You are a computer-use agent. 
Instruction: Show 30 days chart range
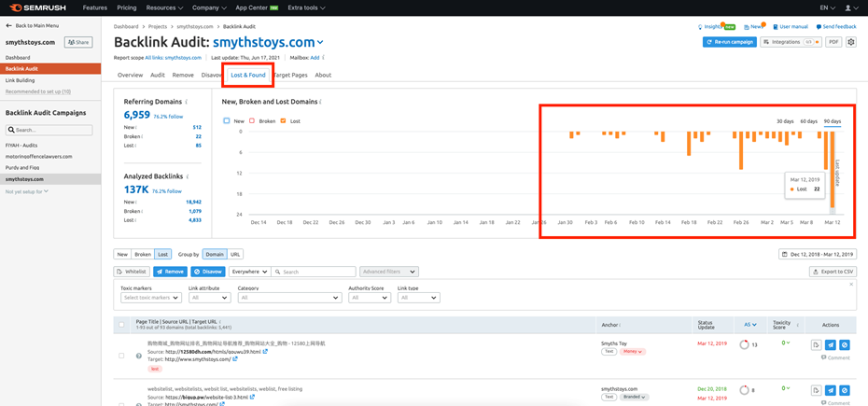click(785, 120)
